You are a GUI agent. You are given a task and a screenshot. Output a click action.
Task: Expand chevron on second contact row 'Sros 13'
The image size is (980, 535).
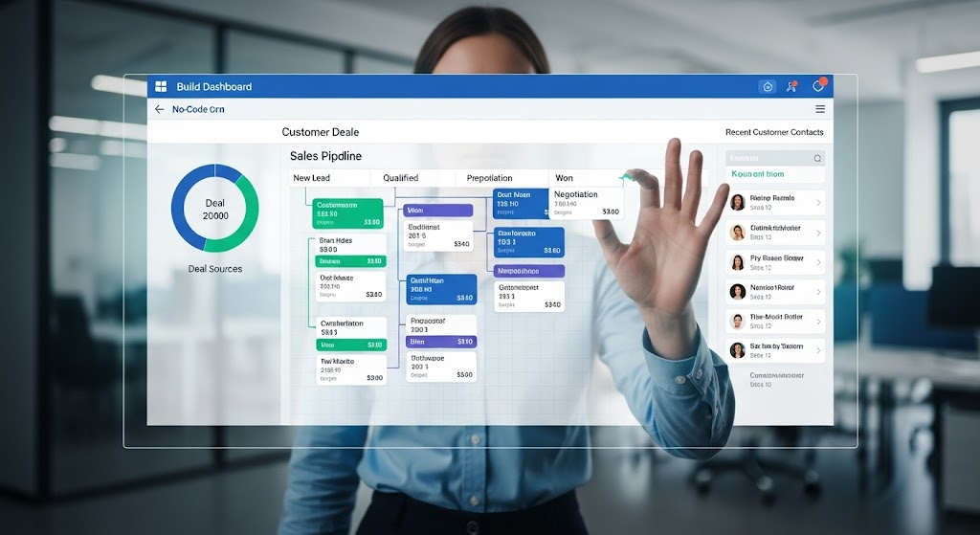(x=818, y=233)
